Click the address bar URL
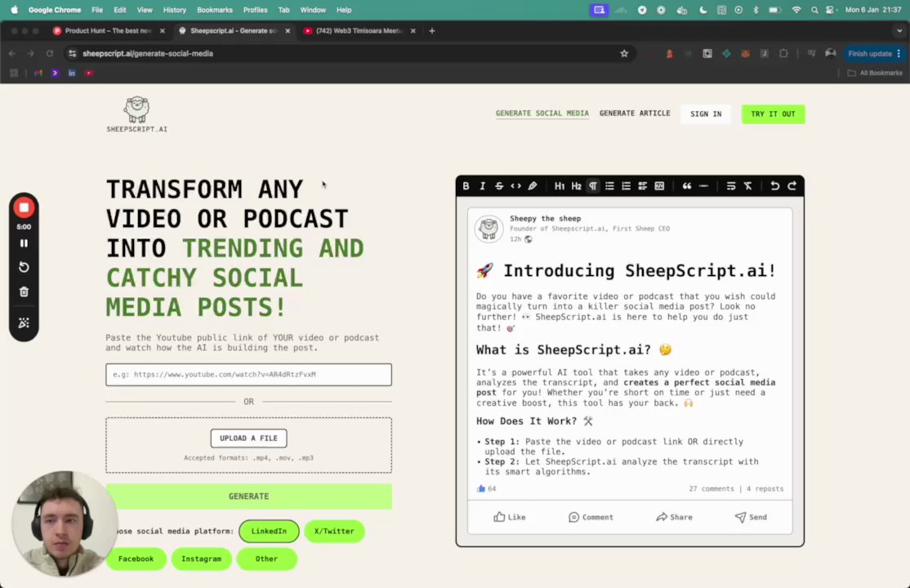 click(x=147, y=53)
